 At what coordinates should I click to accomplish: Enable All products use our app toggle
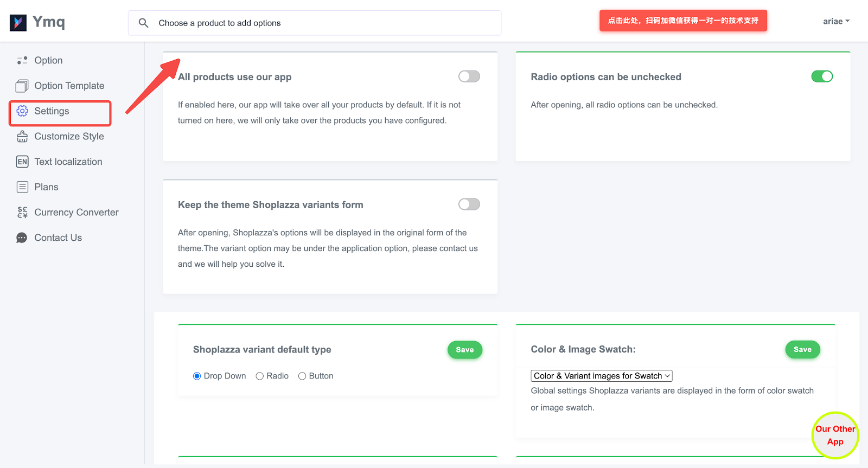[469, 76]
